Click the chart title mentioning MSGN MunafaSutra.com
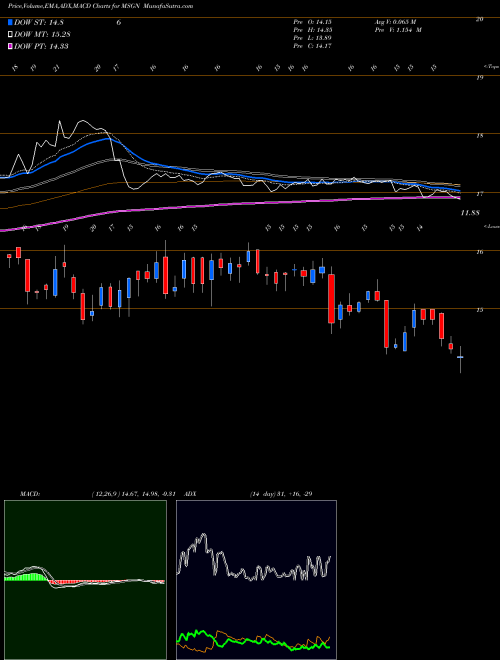 coord(101,6)
